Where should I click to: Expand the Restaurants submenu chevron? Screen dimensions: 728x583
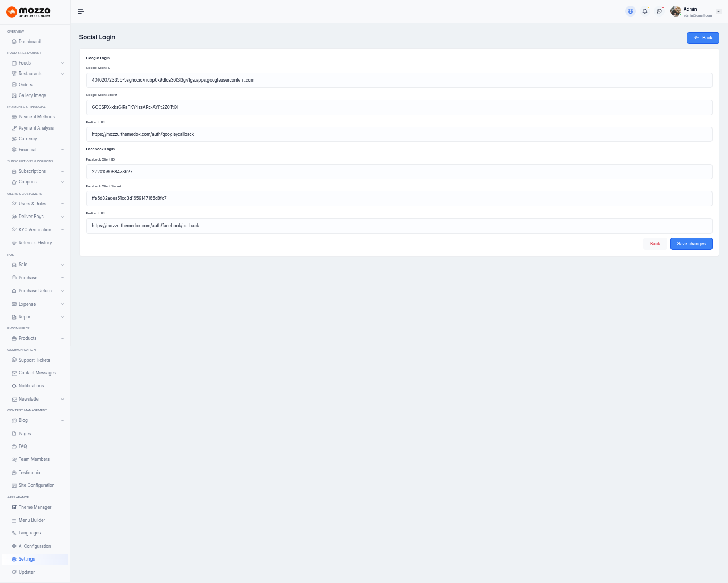coord(62,74)
